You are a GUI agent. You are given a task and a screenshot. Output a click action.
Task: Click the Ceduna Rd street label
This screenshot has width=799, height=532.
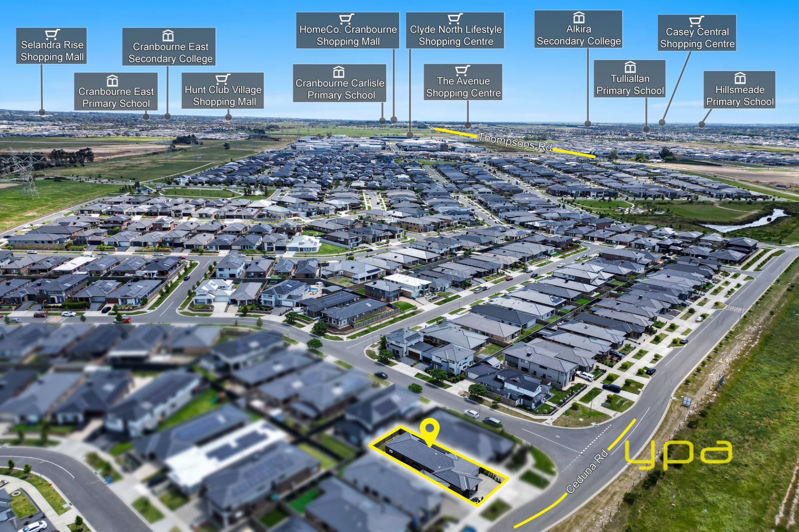pos(587,472)
